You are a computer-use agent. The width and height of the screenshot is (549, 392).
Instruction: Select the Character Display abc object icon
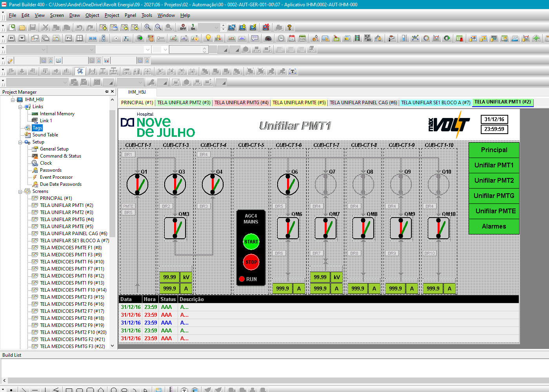click(242, 38)
